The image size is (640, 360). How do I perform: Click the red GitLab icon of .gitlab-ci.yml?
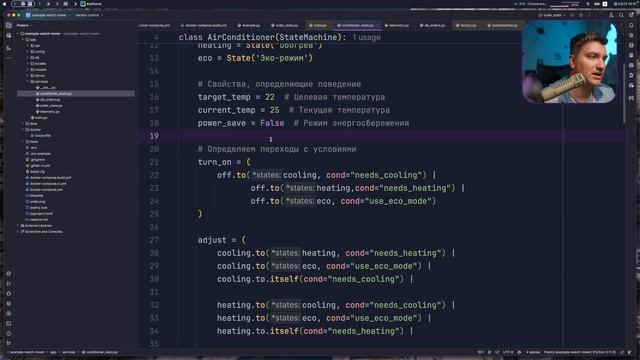click(x=27, y=166)
